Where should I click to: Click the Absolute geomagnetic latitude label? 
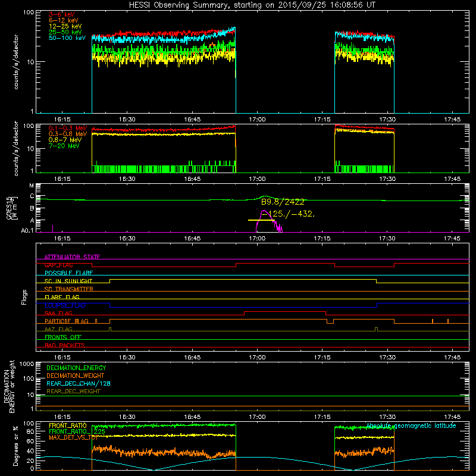click(x=411, y=425)
